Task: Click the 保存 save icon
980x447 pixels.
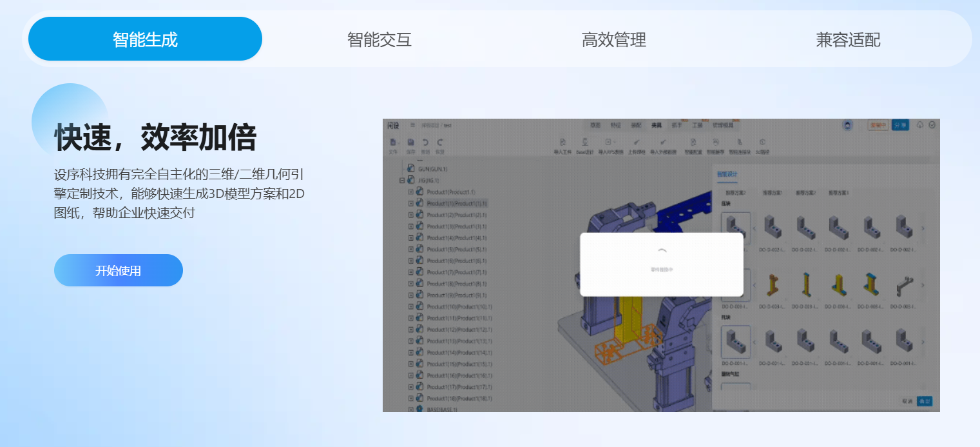Action: pyautogui.click(x=410, y=142)
